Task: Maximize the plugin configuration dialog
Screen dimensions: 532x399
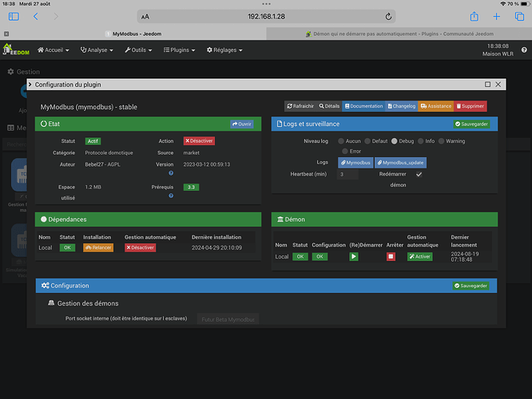Action: pyautogui.click(x=487, y=84)
